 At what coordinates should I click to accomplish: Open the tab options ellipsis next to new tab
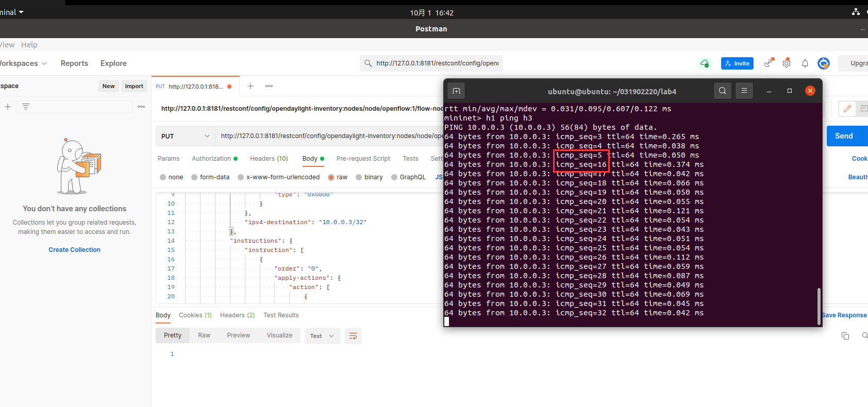coord(269,86)
